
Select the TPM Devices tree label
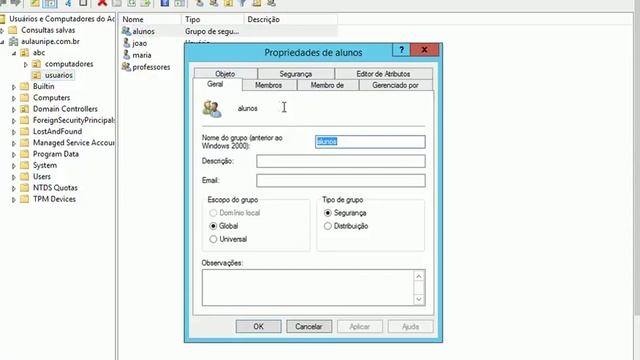pos(54,199)
